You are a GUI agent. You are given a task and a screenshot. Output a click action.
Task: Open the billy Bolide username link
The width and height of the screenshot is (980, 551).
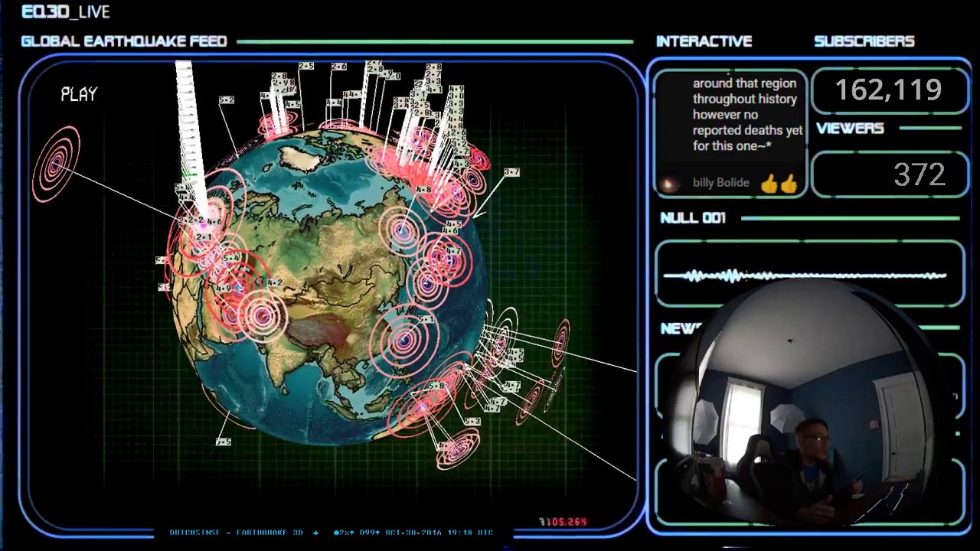coord(720,184)
